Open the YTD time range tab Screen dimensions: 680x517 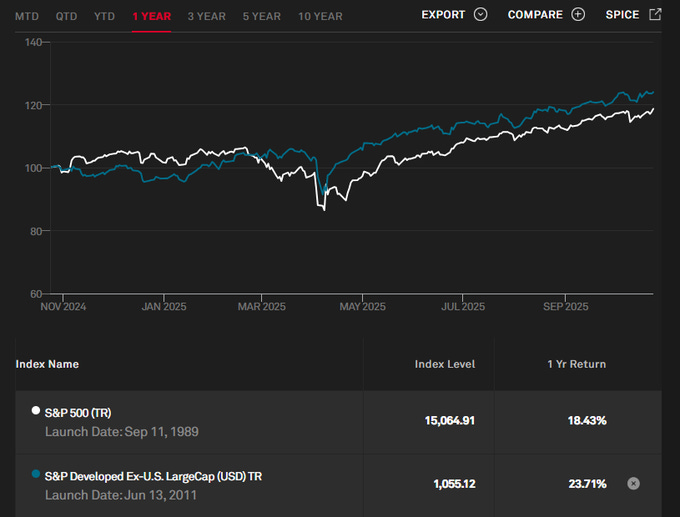[105, 16]
